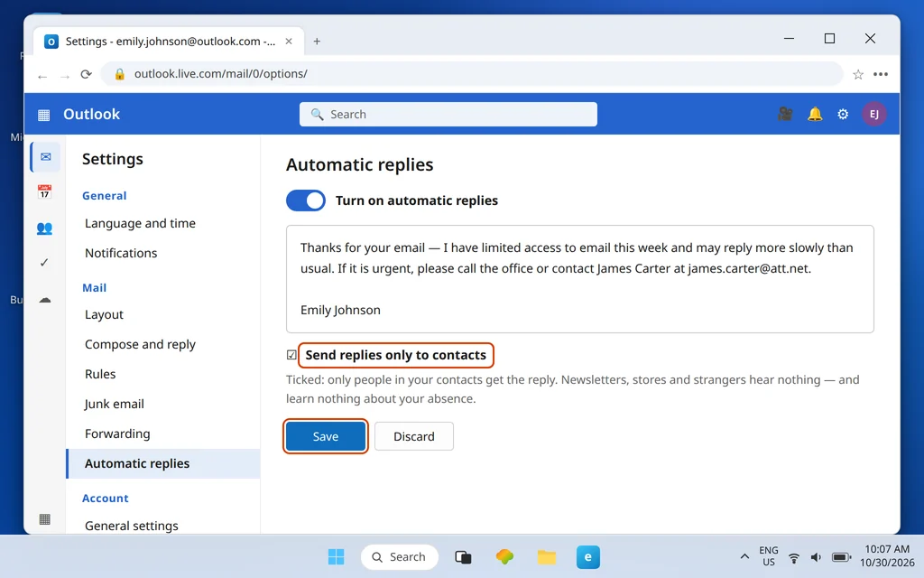The width and height of the screenshot is (924, 578).
Task: Open General settings under Account
Action: click(132, 527)
